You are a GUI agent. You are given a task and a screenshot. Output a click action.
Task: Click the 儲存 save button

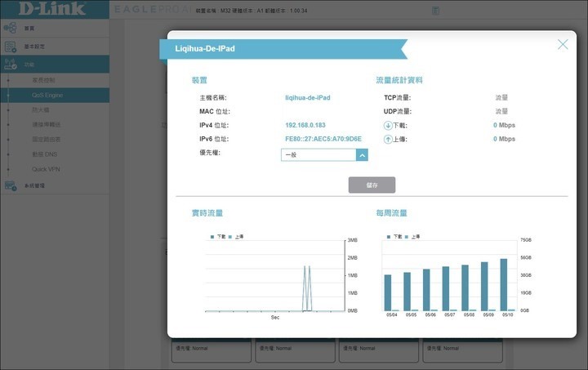[x=372, y=185]
